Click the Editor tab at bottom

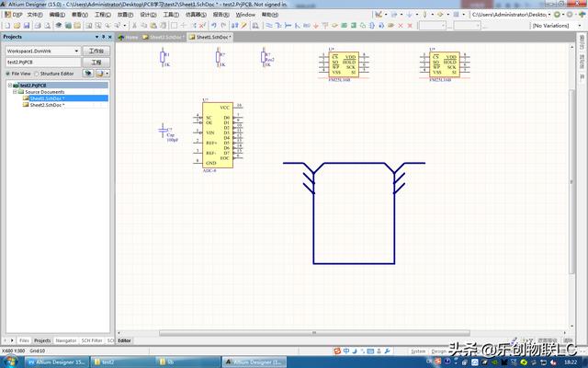pos(125,340)
